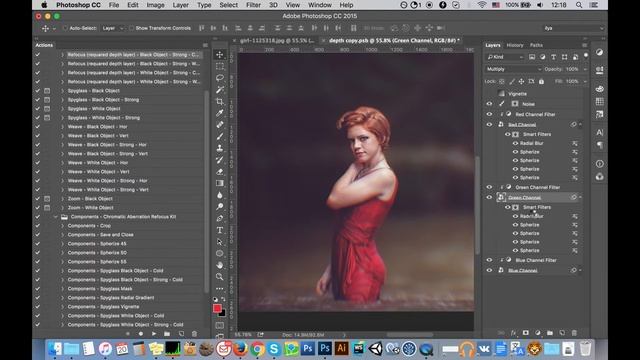Open the Layer menu
Screen dimensions: 640x360
pyautogui.click(x=180, y=5)
